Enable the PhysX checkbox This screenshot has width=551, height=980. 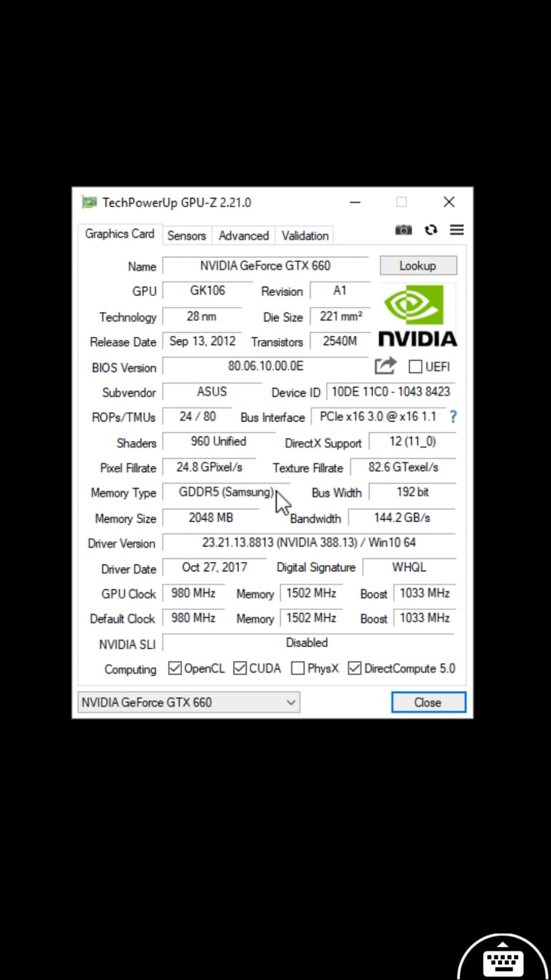(x=298, y=668)
